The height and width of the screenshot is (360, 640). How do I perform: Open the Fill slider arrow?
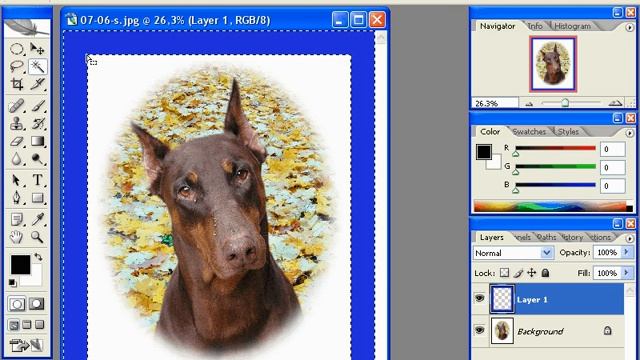[627, 272]
